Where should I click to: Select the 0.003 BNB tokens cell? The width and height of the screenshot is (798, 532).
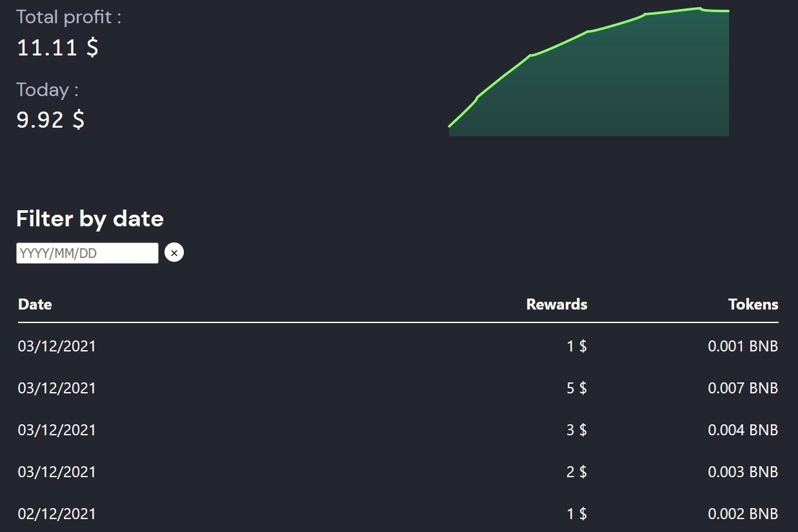(x=743, y=472)
